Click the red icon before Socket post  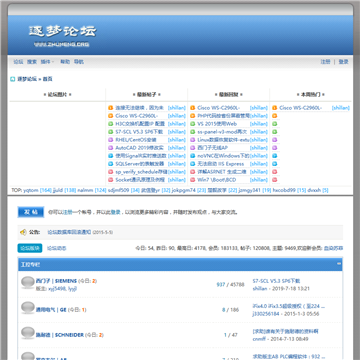pyautogui.click(x=111, y=180)
